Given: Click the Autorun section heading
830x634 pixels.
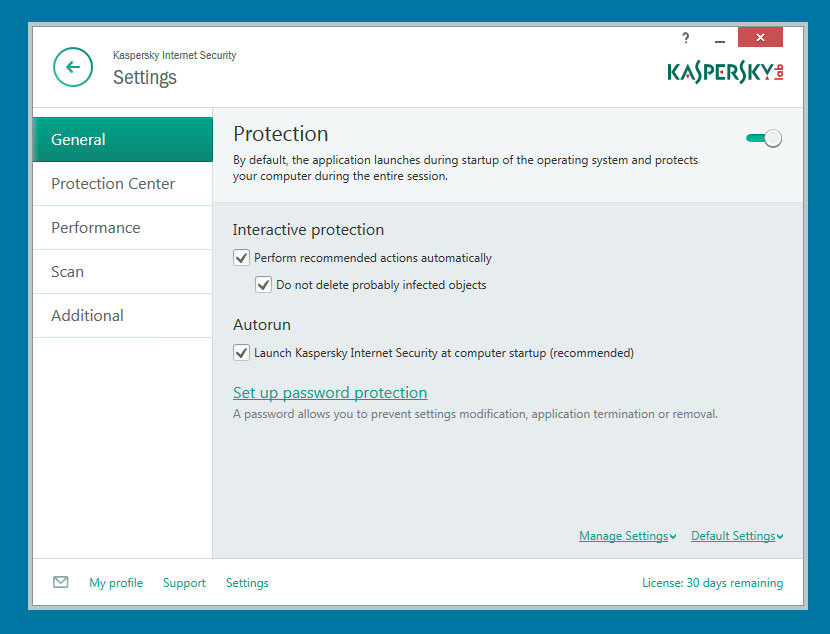Looking at the screenshot, I should [261, 324].
